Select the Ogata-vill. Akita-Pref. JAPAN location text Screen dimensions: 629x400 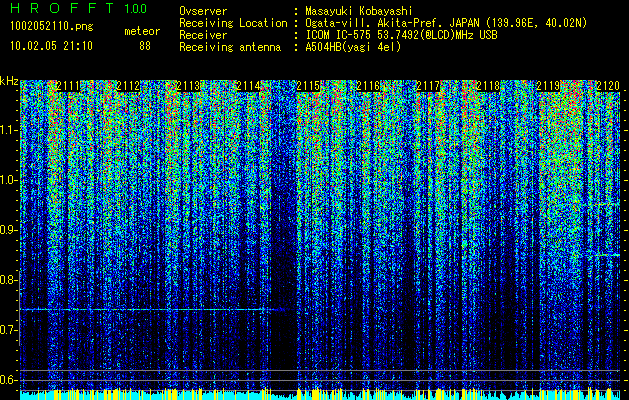click(446, 23)
